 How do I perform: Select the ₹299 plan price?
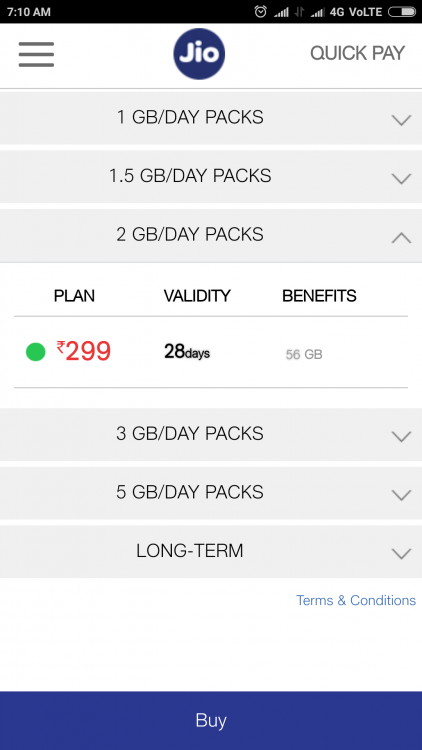[x=84, y=351]
